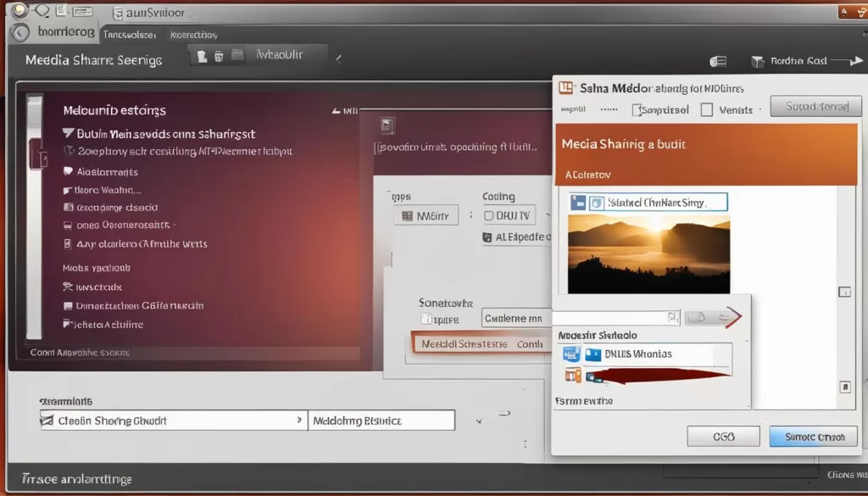The width and height of the screenshot is (868, 496).
Task: Enable the Variants checkbox
Action: click(706, 107)
